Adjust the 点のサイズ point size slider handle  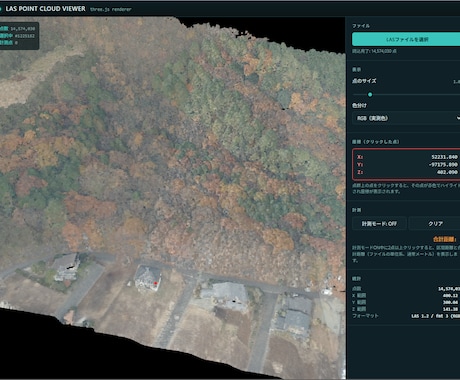pyautogui.click(x=370, y=95)
